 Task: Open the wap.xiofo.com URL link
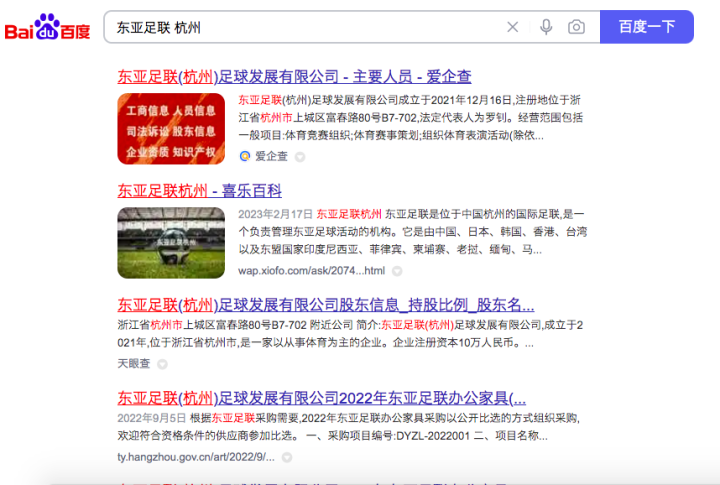pos(311,270)
